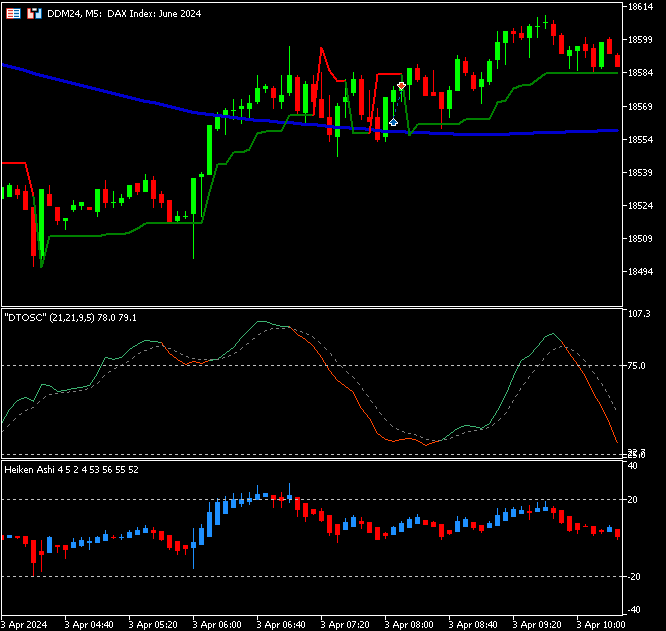Viewport: 666px width, 631px height.
Task: Click the 18539 price axis label
Action: pos(640,172)
